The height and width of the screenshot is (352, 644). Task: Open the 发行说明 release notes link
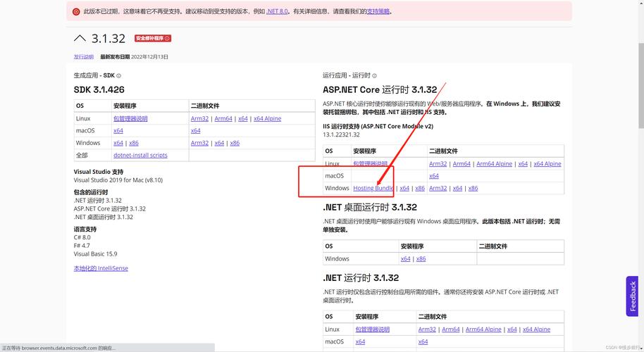pyautogui.click(x=83, y=57)
